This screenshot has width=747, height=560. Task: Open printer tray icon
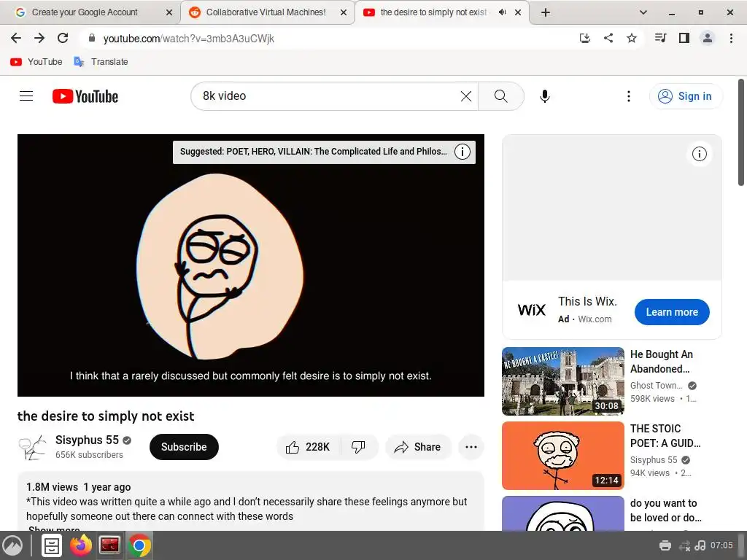665,545
